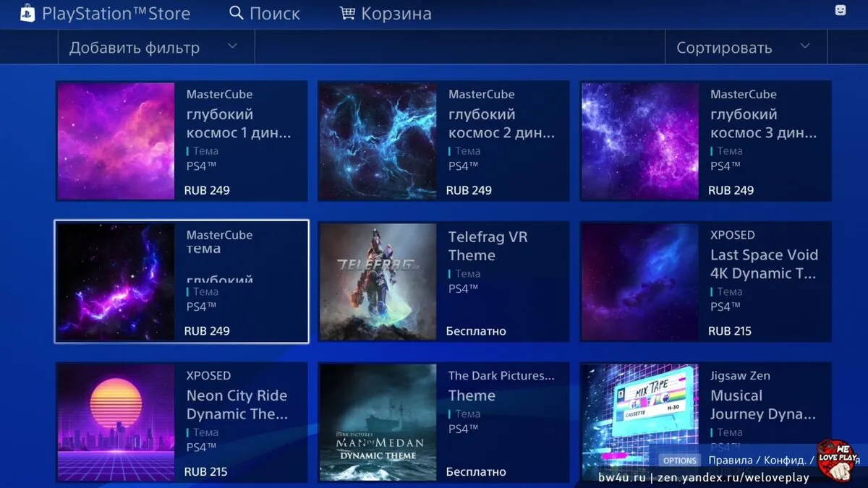Click Telefrag VR Theme title text
Image resolution: width=868 pixels, height=488 pixels.
click(488, 246)
